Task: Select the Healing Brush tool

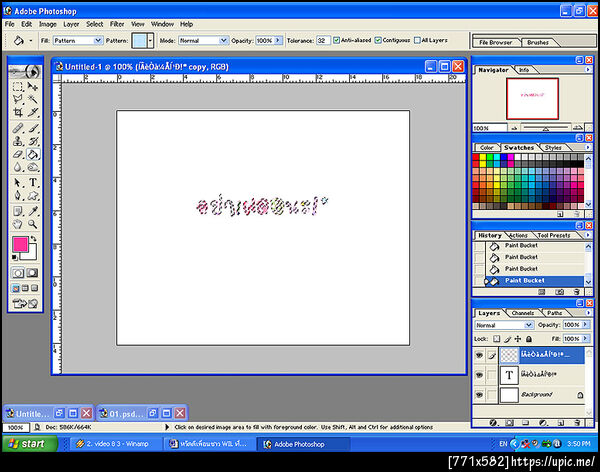Action: coord(18,128)
